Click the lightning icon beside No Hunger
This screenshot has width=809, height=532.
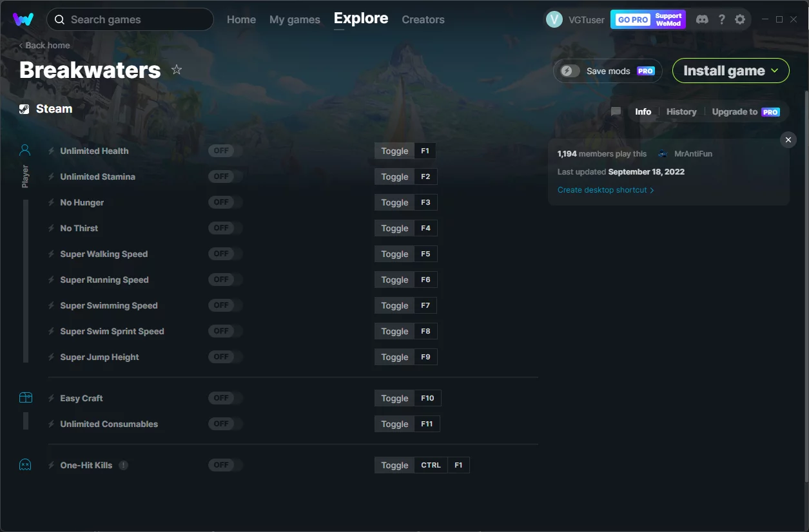point(52,202)
